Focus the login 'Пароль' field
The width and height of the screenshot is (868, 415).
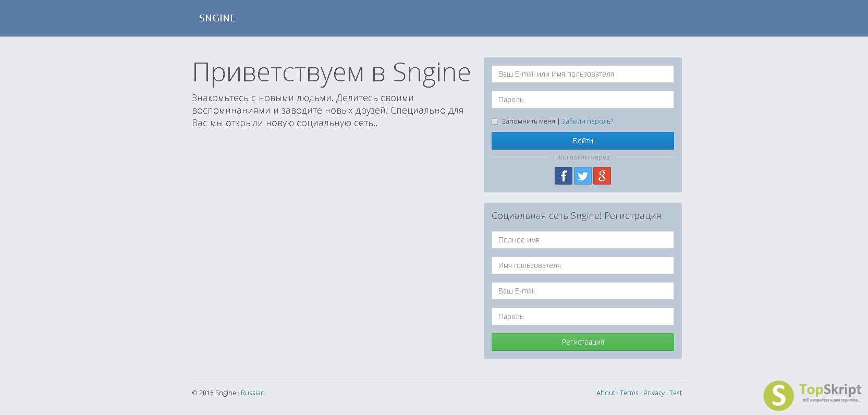point(583,100)
